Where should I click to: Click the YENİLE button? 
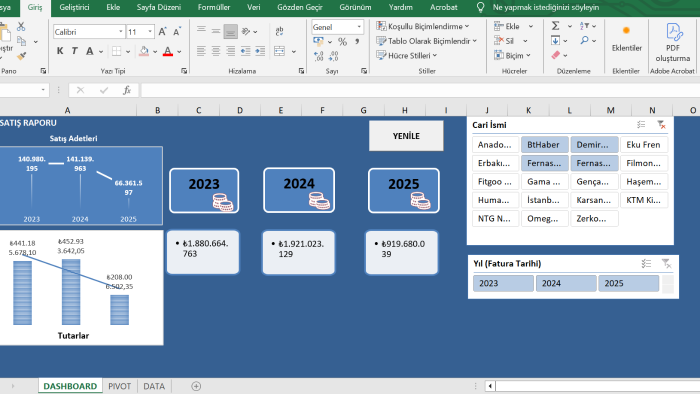point(406,136)
